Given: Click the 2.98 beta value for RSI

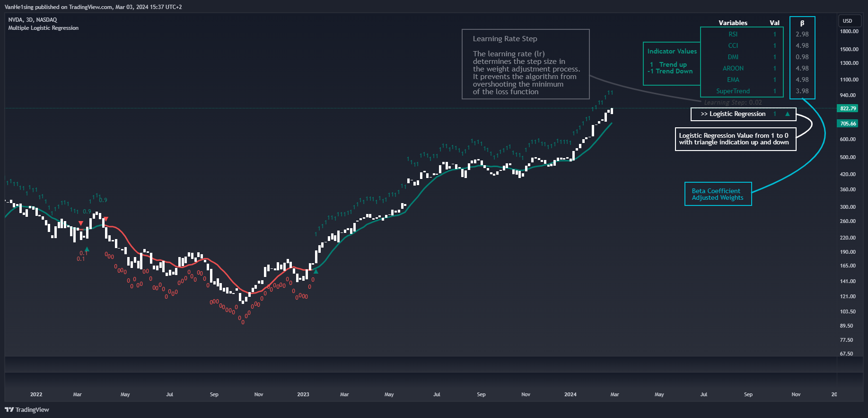Looking at the screenshot, I should [x=802, y=34].
